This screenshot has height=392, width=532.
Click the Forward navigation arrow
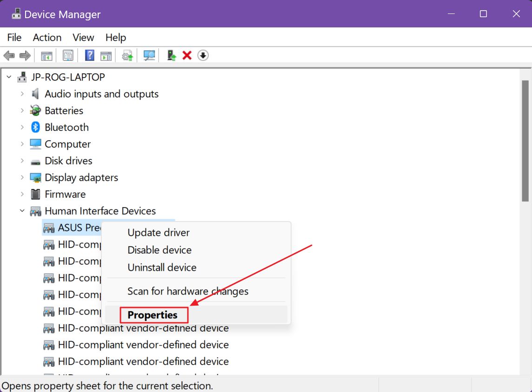pyautogui.click(x=25, y=55)
